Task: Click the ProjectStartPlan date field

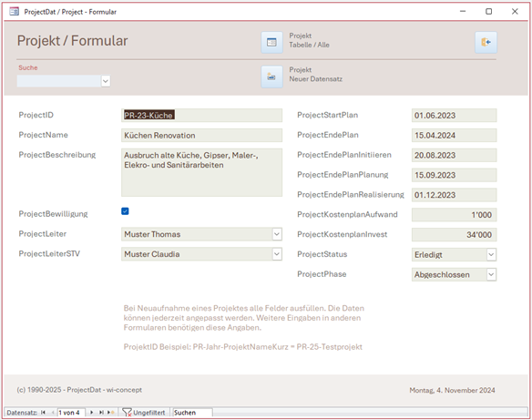Action: click(x=454, y=116)
